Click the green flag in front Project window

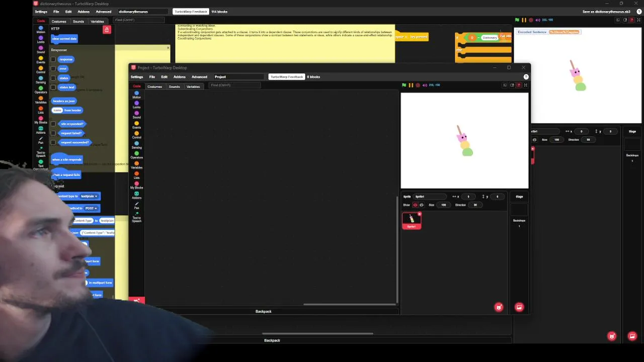(x=404, y=85)
